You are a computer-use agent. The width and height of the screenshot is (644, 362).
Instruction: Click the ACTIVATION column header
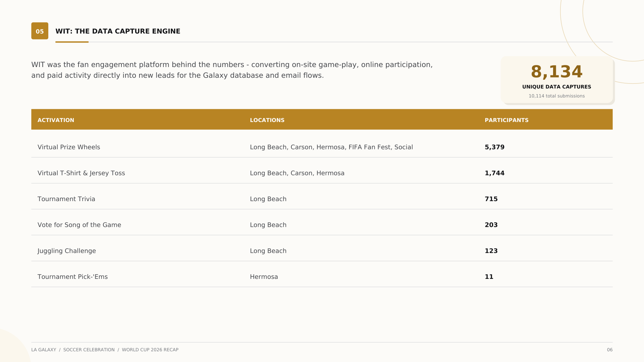pyautogui.click(x=56, y=120)
